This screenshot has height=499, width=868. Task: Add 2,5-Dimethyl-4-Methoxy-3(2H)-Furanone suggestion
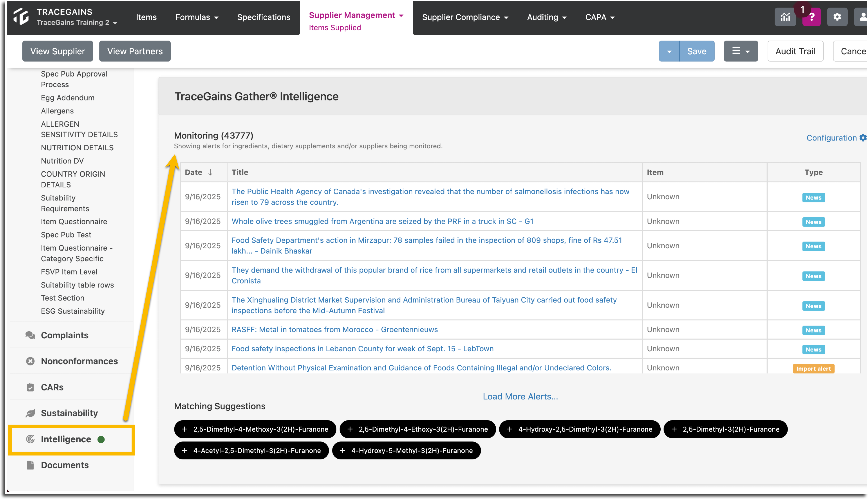click(255, 429)
